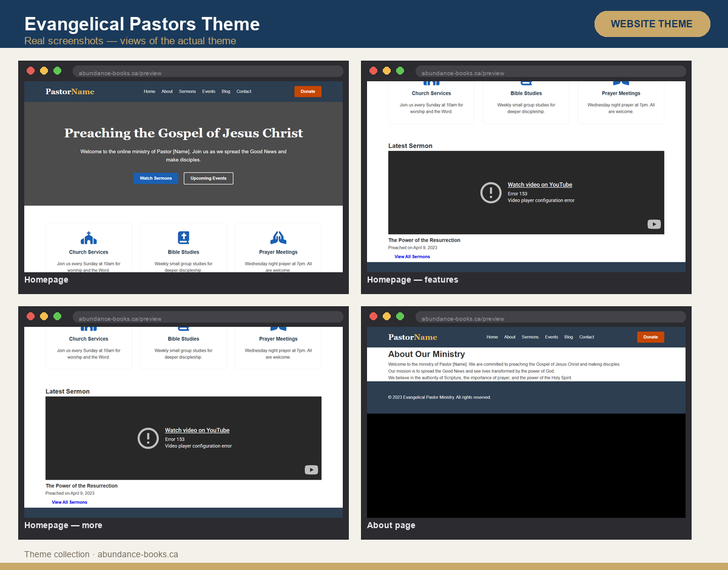The height and width of the screenshot is (570, 728).
Task: Click address bar of About page window
Action: point(551,317)
